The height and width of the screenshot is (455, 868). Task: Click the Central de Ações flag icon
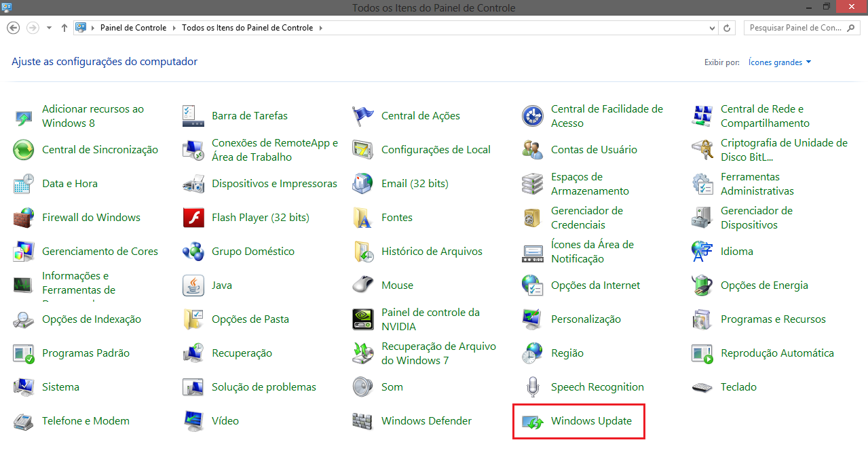tap(363, 116)
